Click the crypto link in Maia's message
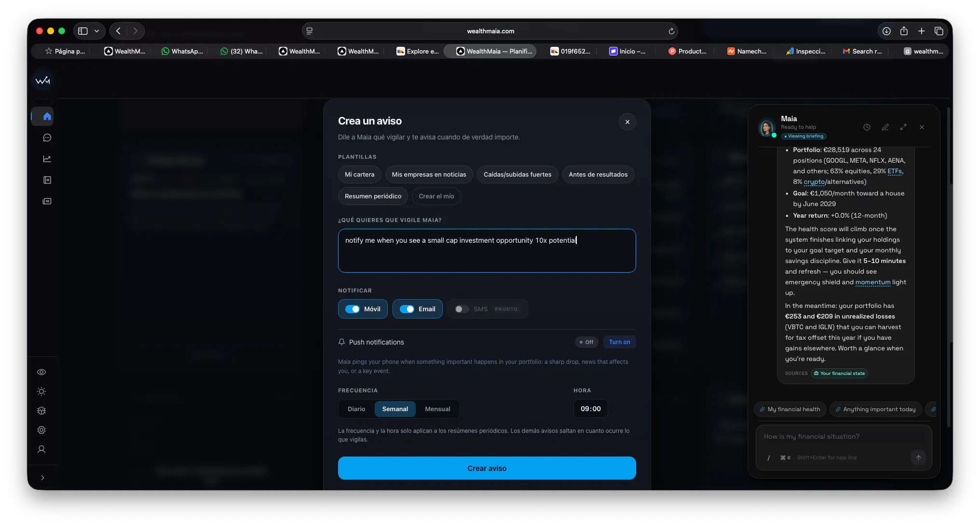 tap(814, 182)
